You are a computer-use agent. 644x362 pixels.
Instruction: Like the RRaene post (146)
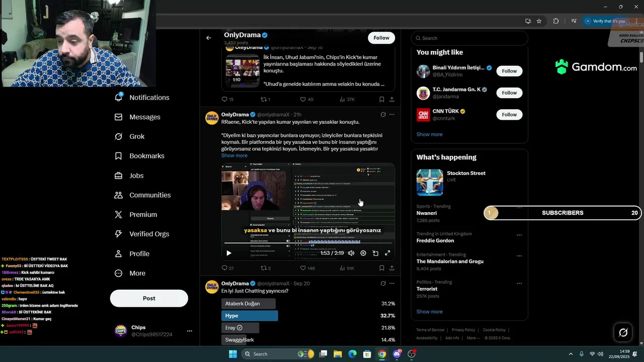tap(307, 268)
